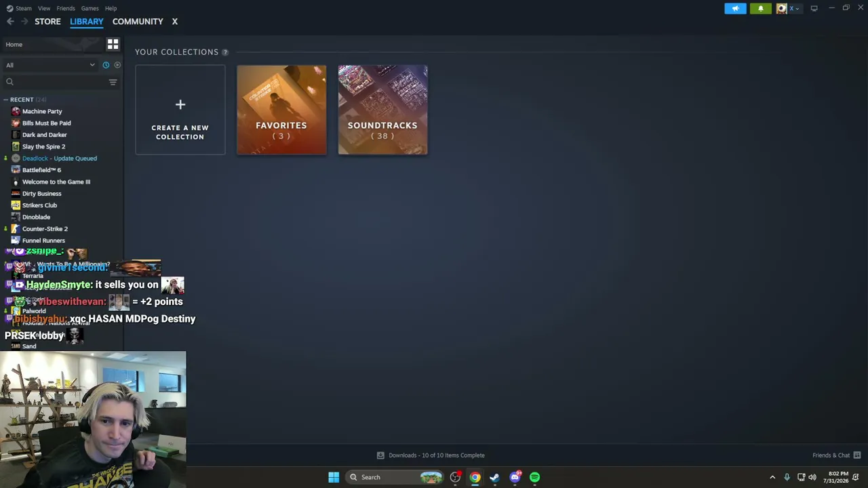Open the Windows Start menu
This screenshot has height=488, width=868.
point(334,477)
